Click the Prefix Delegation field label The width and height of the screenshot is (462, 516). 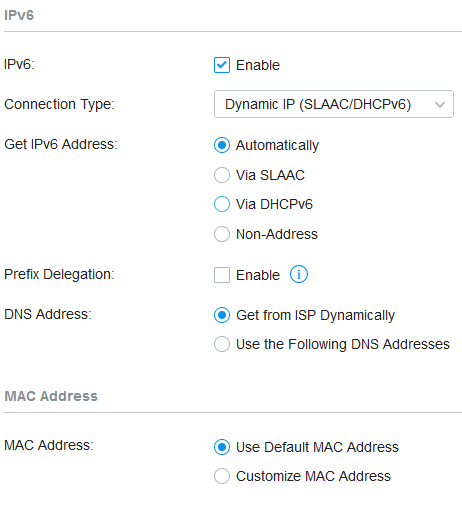pyautogui.click(x=59, y=274)
